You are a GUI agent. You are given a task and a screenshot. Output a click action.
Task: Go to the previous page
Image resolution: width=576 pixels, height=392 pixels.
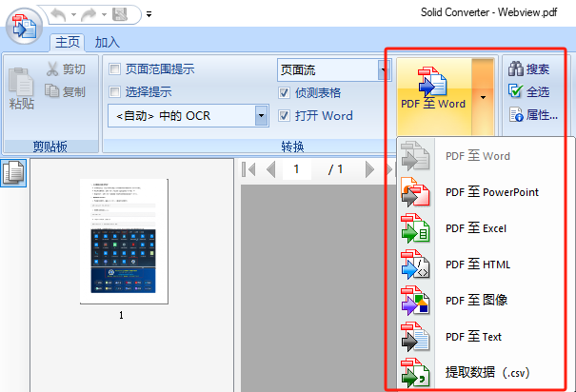coord(271,169)
